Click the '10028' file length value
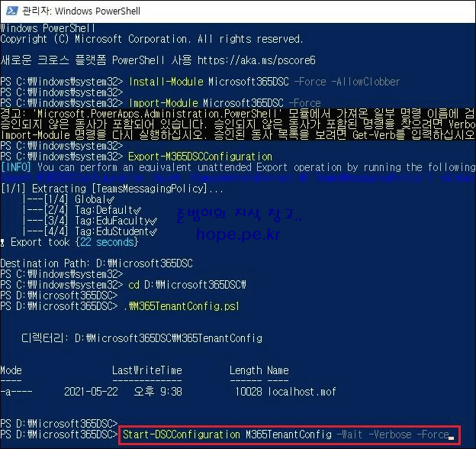Screen dimensions: 476x449 pos(249,392)
